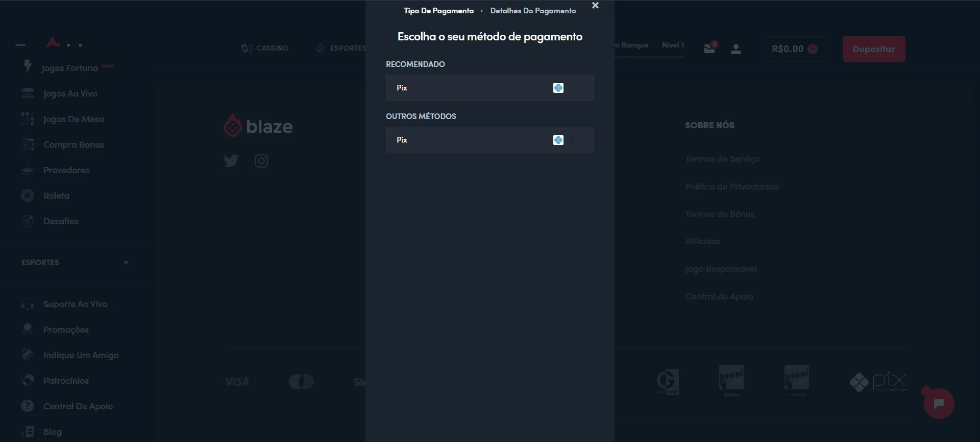Click the Roleta wheel icon

point(28,196)
